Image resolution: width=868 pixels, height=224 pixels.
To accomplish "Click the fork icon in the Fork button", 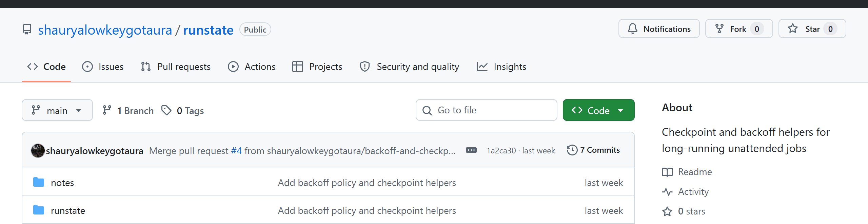I will point(719,29).
